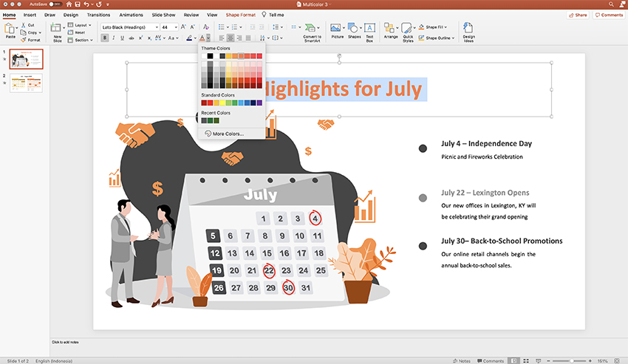
Task: Select the black theme color swatch
Action: tap(210, 55)
